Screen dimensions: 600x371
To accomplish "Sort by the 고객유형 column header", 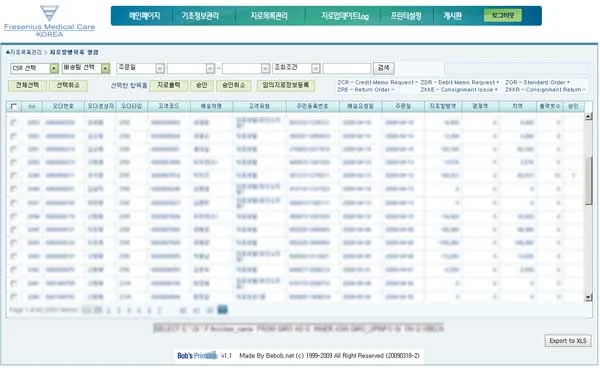I will (259, 107).
